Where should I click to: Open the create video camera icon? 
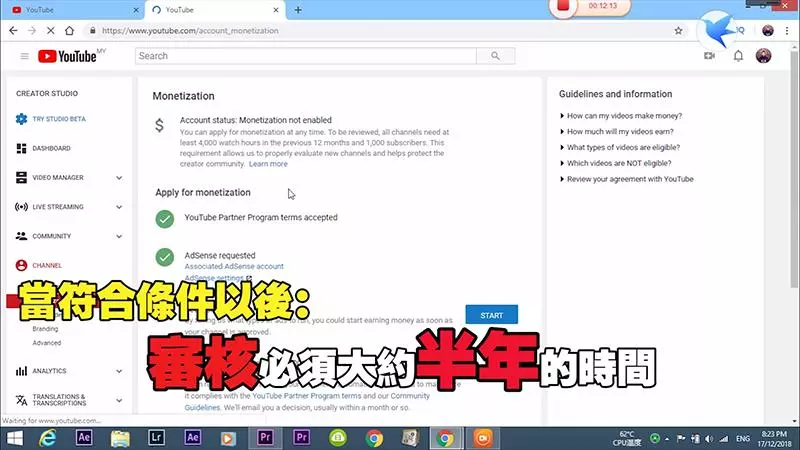tap(709, 56)
